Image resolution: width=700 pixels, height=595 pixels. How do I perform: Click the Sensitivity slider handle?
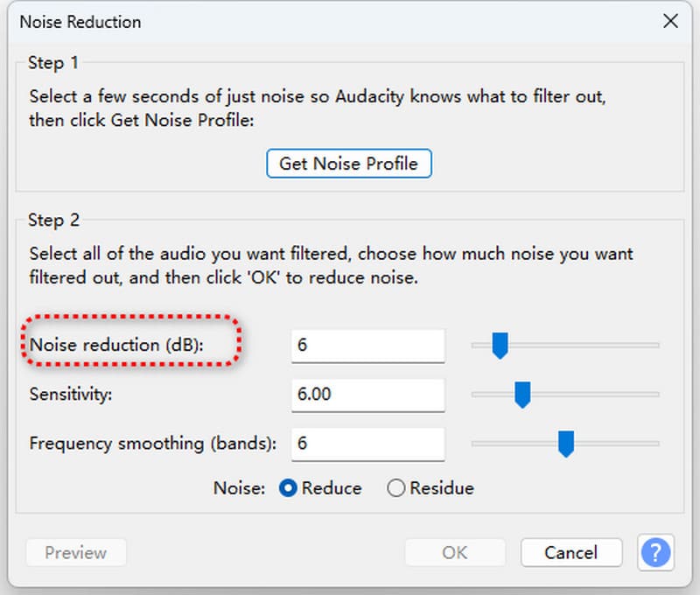coord(522,395)
